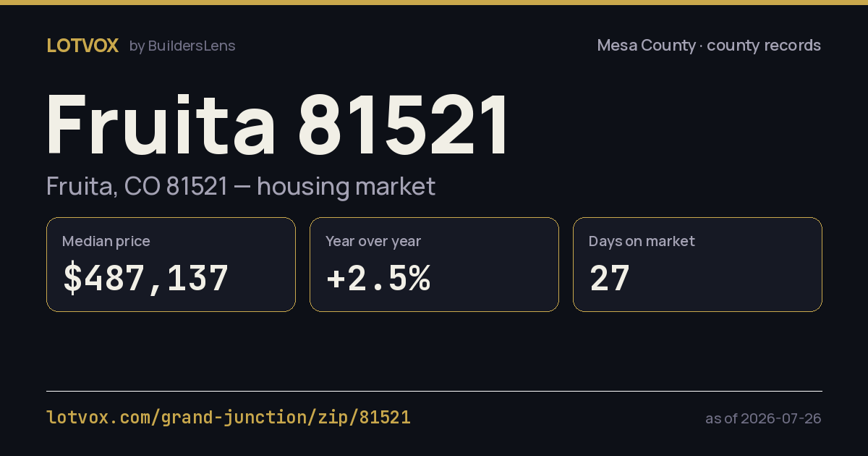Click the gold top accent bar
This screenshot has height=456, width=868.
[434, 2]
